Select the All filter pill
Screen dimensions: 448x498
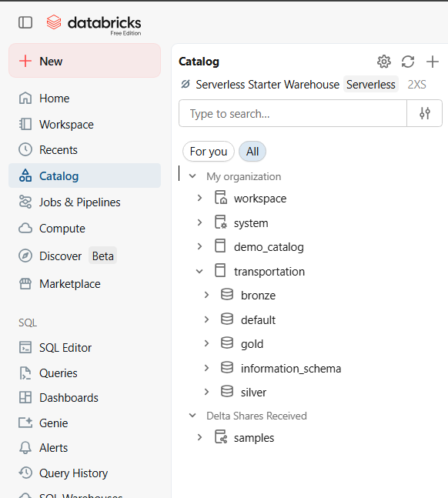pos(252,152)
